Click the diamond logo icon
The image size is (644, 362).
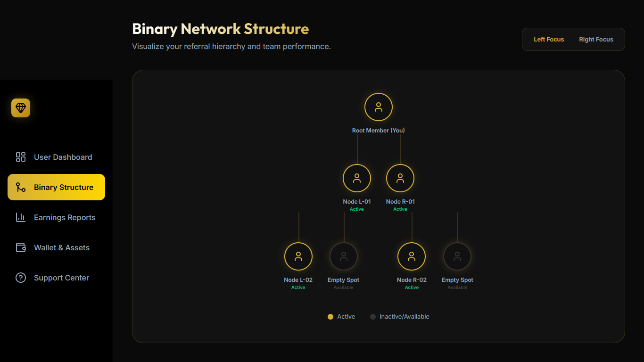[21, 108]
